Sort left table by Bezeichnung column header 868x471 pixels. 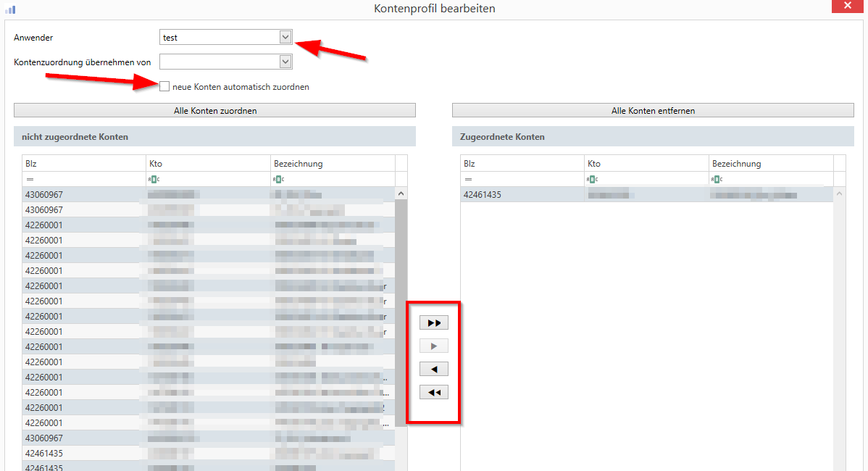coord(333,164)
